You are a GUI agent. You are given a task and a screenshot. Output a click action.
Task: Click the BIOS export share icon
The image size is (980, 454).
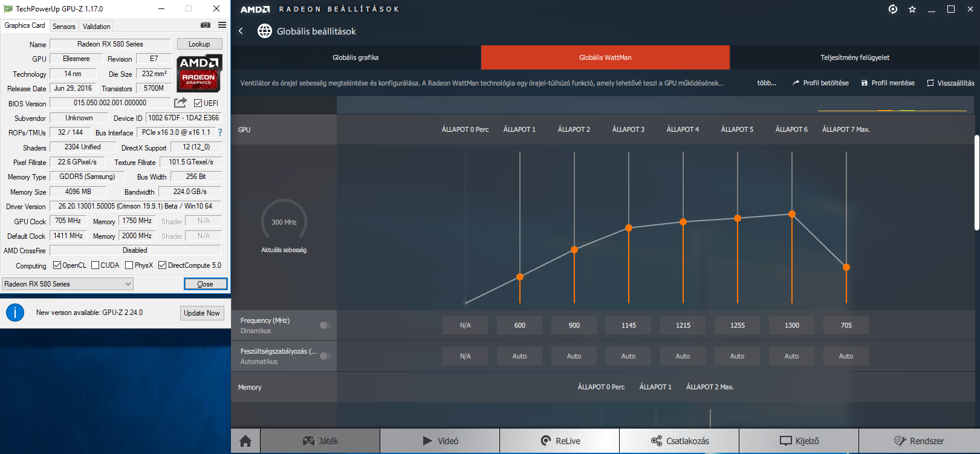click(x=180, y=103)
